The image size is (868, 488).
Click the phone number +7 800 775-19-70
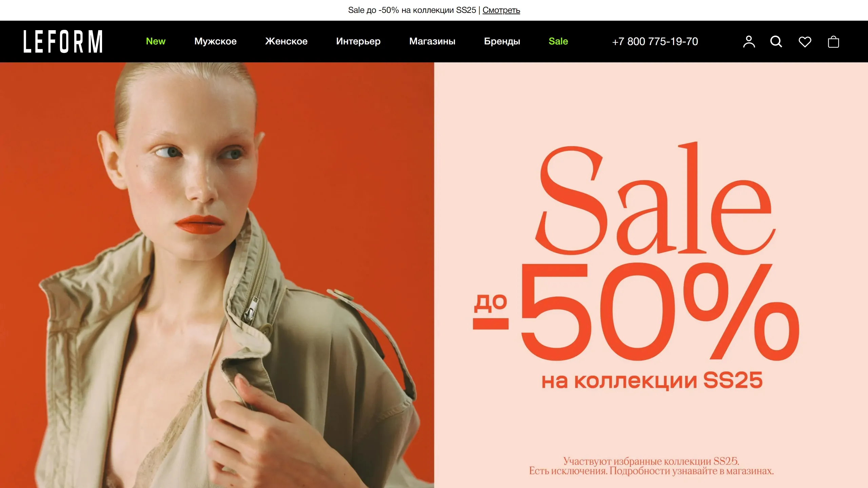click(x=655, y=41)
